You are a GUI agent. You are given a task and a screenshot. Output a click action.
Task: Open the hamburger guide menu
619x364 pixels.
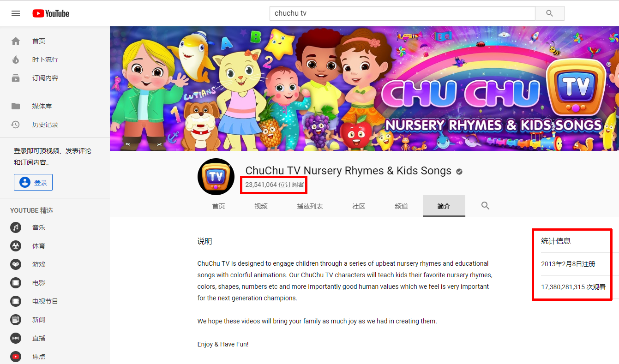click(16, 13)
